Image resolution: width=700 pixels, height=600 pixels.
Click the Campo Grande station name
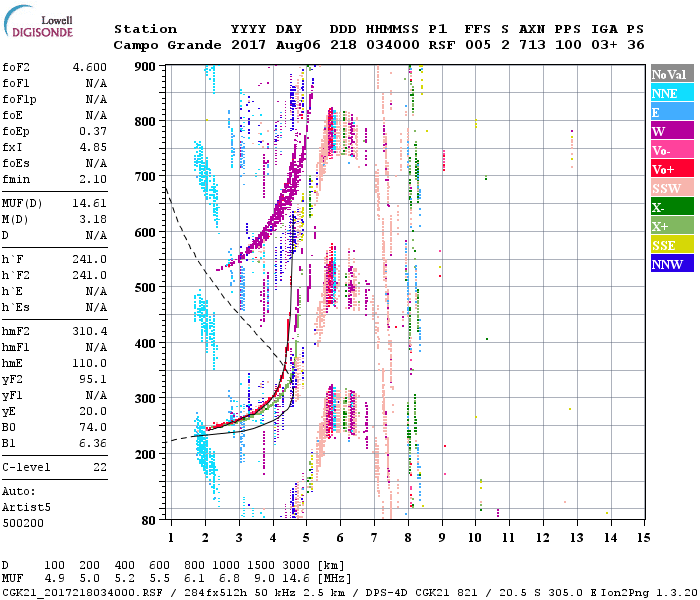point(167,45)
